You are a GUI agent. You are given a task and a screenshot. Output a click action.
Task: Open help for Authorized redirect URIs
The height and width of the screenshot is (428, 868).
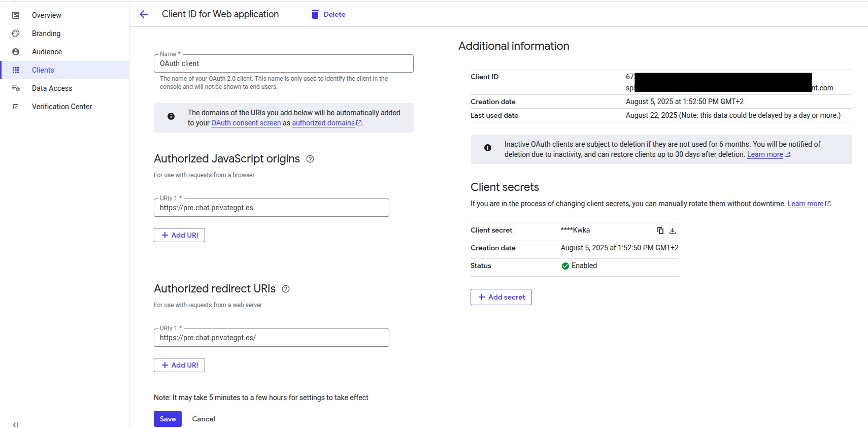coord(286,289)
